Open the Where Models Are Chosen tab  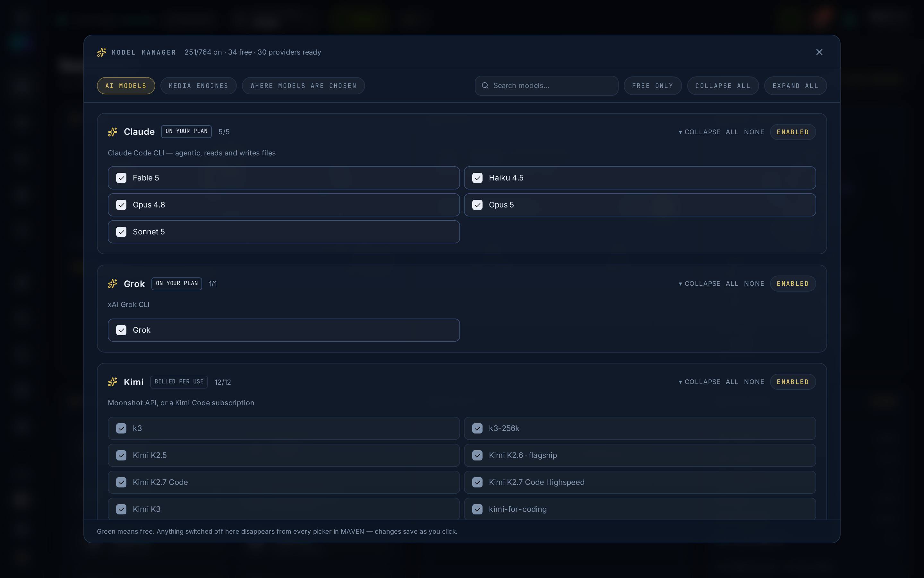coord(304,86)
